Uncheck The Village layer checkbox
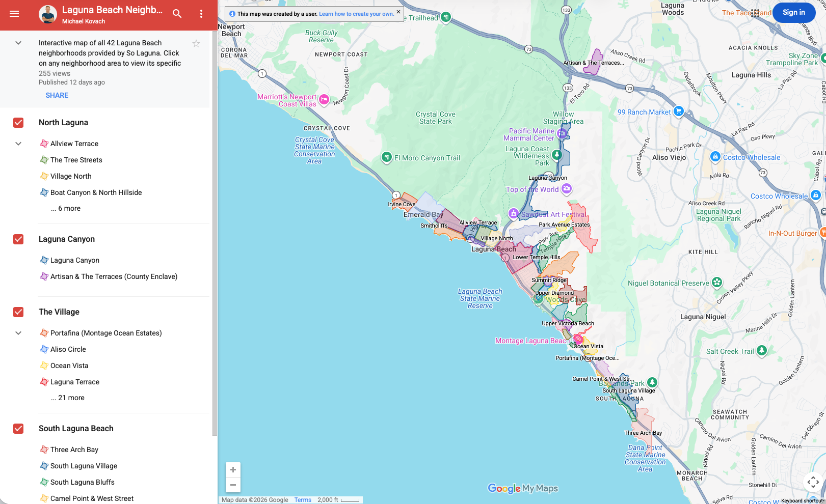The height and width of the screenshot is (504, 826). (x=18, y=312)
